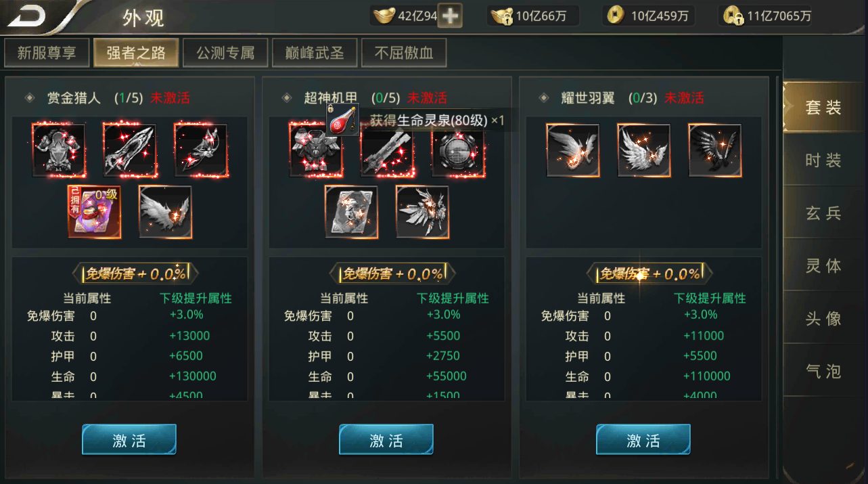868x484 pixels.
Task: Open the 不屈傲血 tab
Action: pyautogui.click(x=404, y=53)
